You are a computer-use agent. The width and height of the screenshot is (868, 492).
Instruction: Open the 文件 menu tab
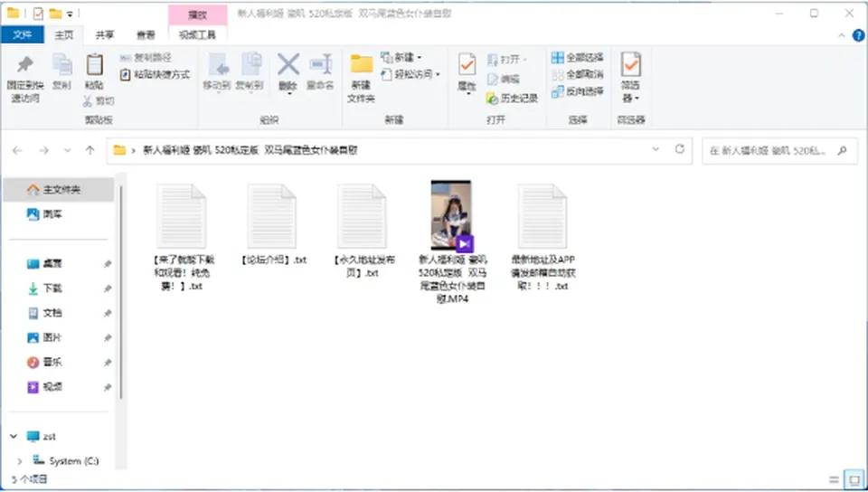22,35
